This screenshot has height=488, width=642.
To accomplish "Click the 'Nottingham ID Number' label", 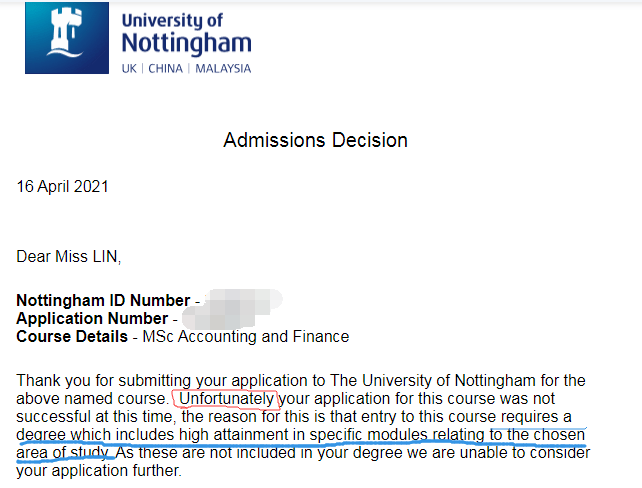I will (103, 300).
